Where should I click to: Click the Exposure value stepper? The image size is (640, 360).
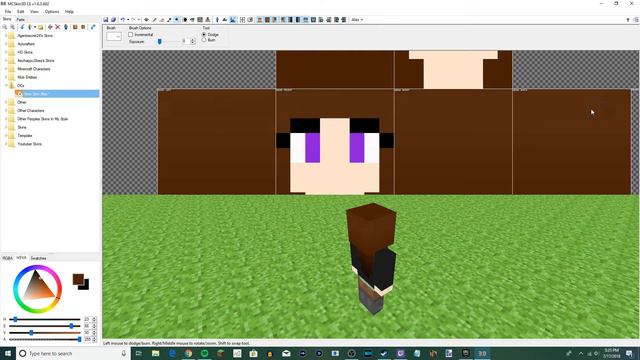tap(193, 41)
